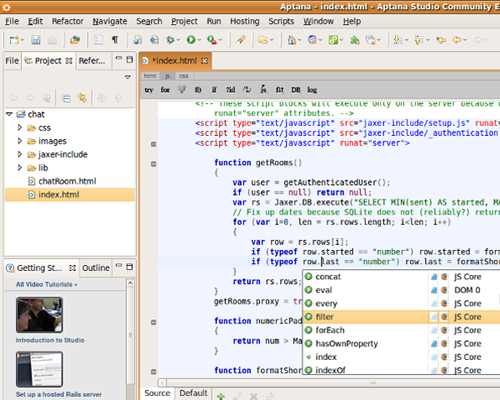Close the index.html editor tab
Viewport: 500px width, 400px height.
coord(204,61)
